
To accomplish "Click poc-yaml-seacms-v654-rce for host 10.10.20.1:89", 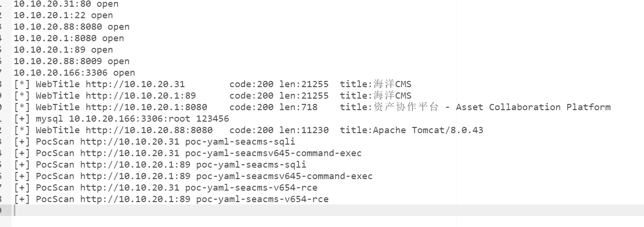I will click(x=262, y=199).
